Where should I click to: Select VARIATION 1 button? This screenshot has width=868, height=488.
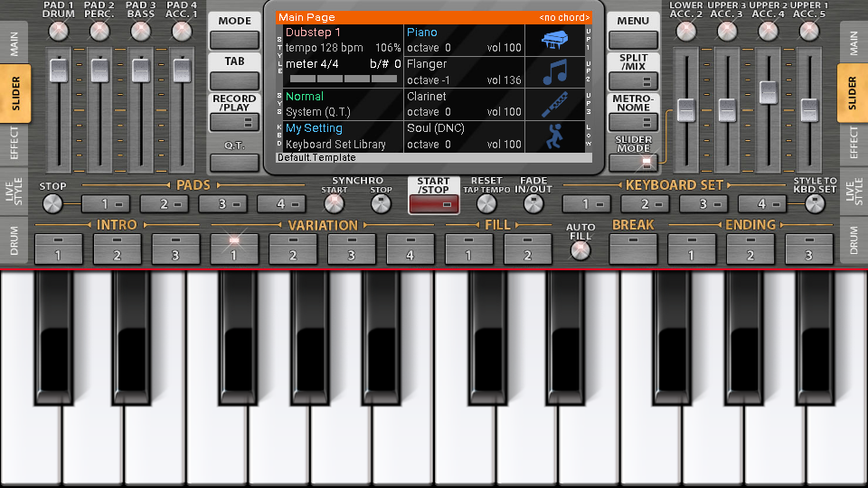click(x=234, y=249)
